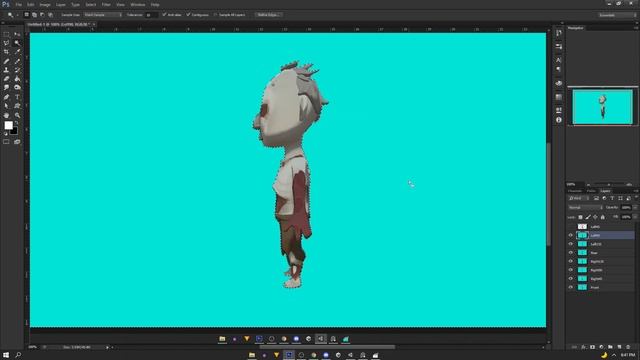
Task: Select the Paint Bucket tool
Action: click(17, 79)
